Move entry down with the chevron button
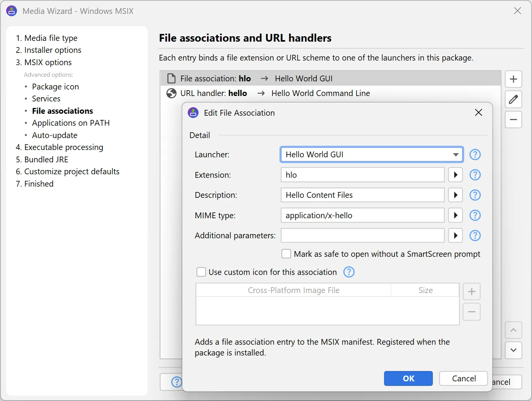 tap(513, 350)
